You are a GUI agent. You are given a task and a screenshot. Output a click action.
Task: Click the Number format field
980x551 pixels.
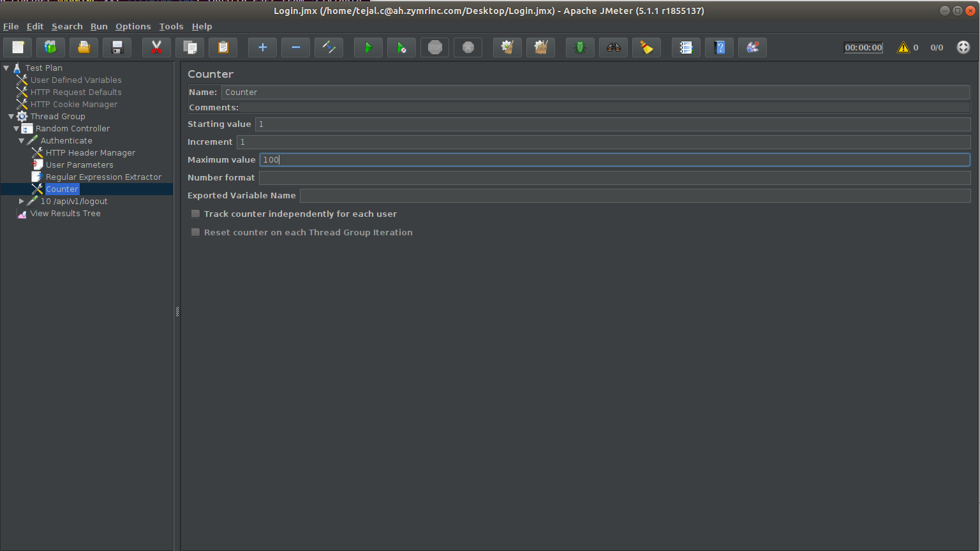(x=614, y=177)
